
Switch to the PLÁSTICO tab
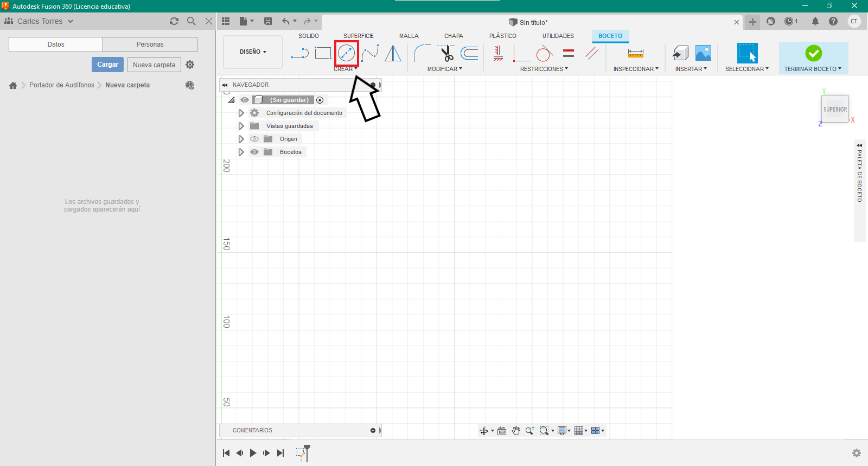pos(503,36)
